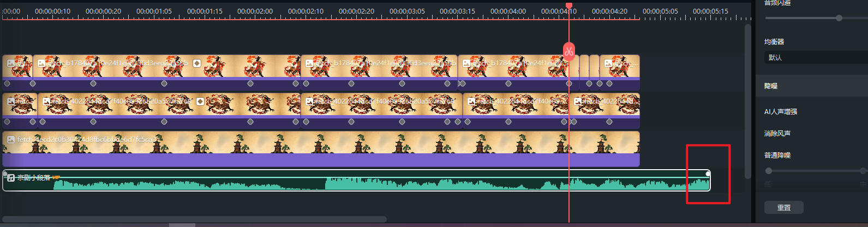Click the keyframe badge on top-track fetch_b178407 clip

(197, 63)
